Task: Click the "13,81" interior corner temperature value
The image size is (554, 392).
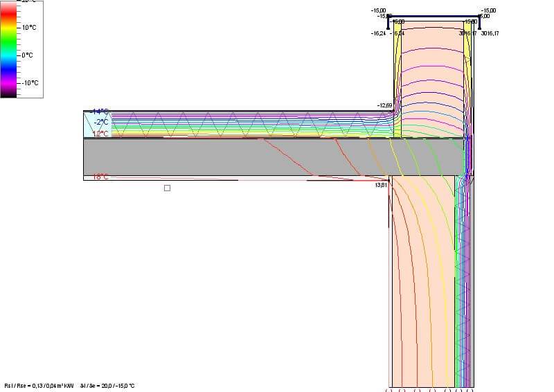Action: pos(381,185)
